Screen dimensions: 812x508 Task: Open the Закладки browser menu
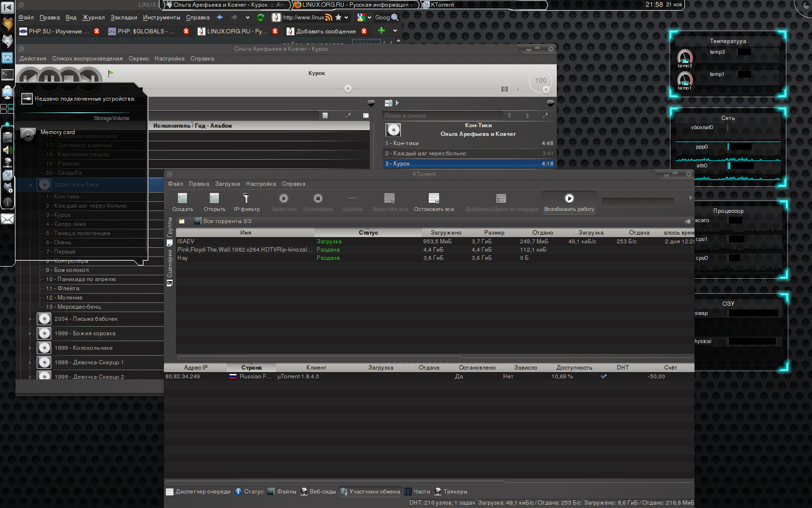[x=124, y=17]
